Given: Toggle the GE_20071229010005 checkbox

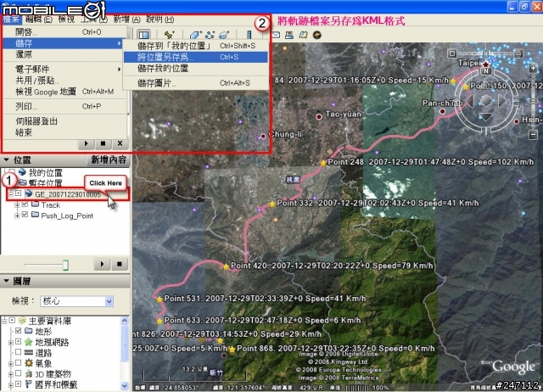Looking at the screenshot, I should (19, 193).
